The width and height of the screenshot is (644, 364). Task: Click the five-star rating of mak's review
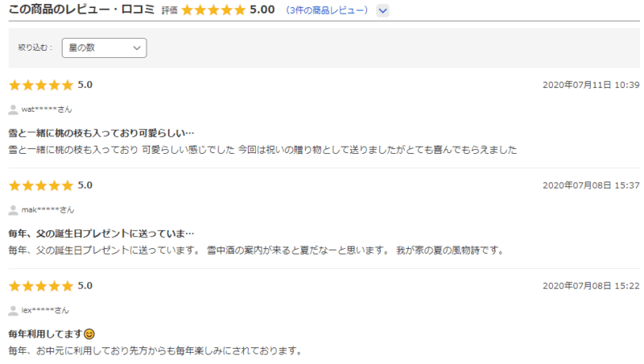pos(41,186)
